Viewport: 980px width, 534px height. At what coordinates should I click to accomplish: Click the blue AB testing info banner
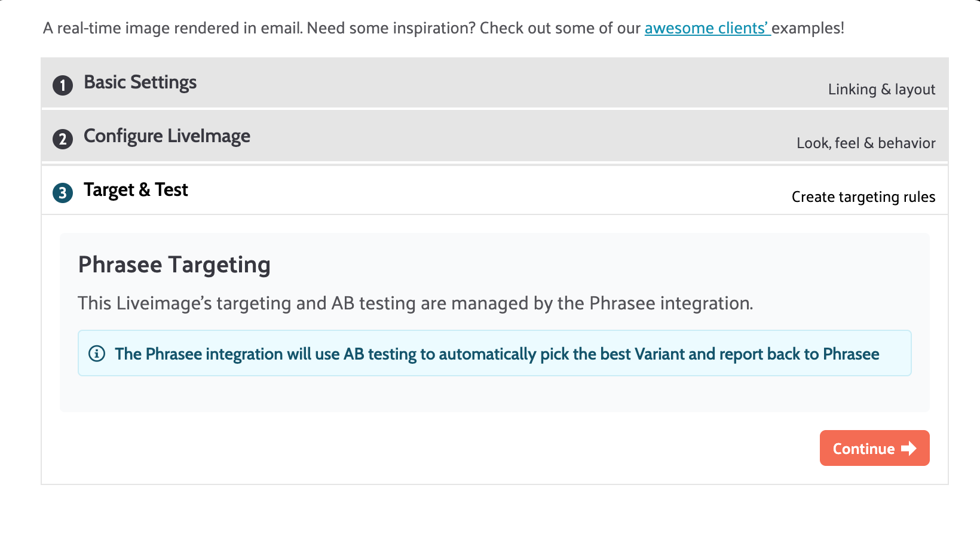[x=496, y=354]
